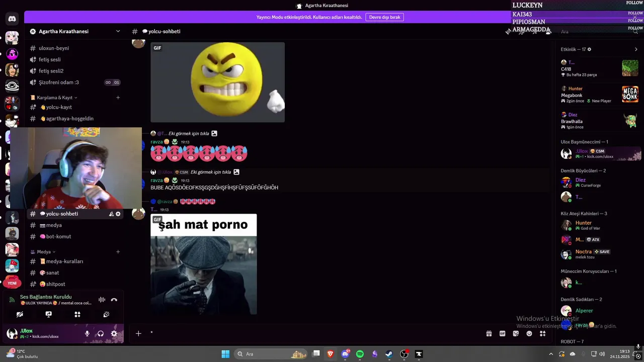Image resolution: width=644 pixels, height=362 pixels.
Task: Click ravza username on emoji message
Action: [156, 142]
